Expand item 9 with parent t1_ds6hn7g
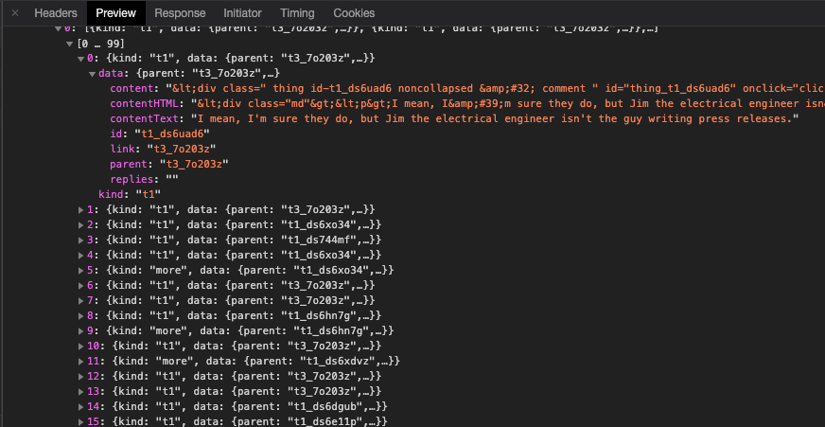 [82, 331]
